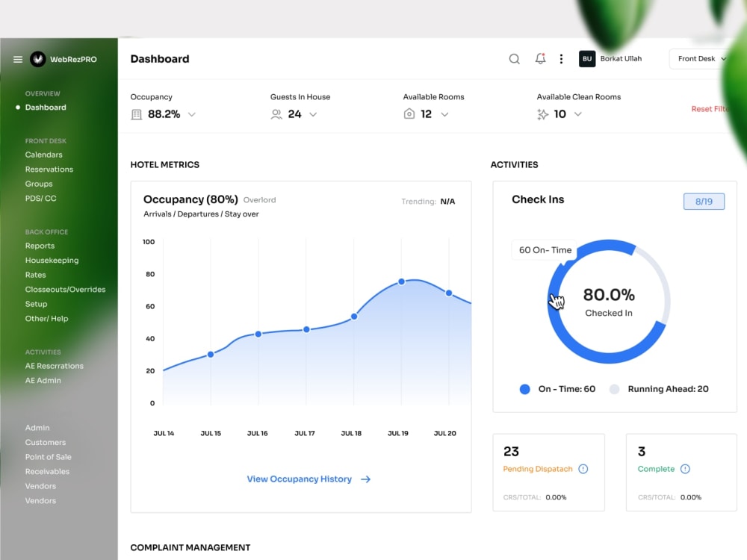Click the Occupancy building icon
Screen dimensions: 747x560
(136, 114)
